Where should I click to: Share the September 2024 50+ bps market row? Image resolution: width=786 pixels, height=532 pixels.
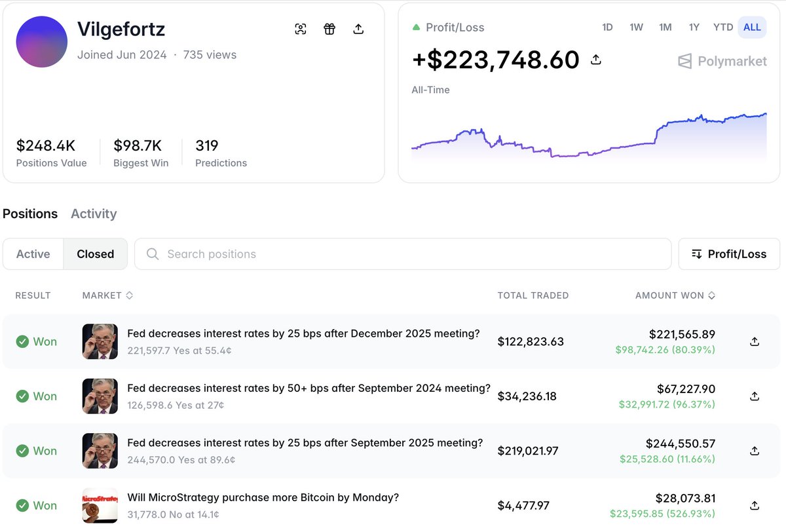pyautogui.click(x=755, y=396)
